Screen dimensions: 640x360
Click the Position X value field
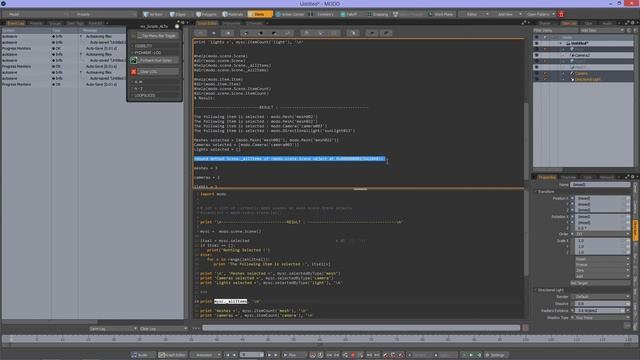[602, 198]
